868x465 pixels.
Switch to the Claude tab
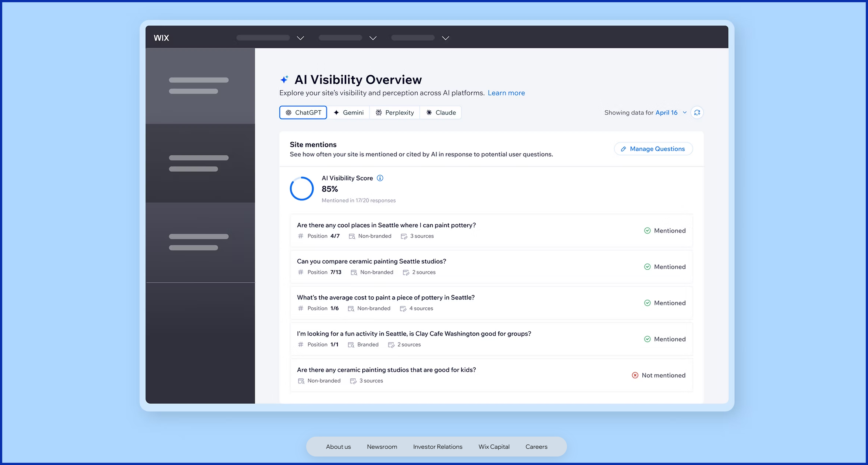[441, 113]
